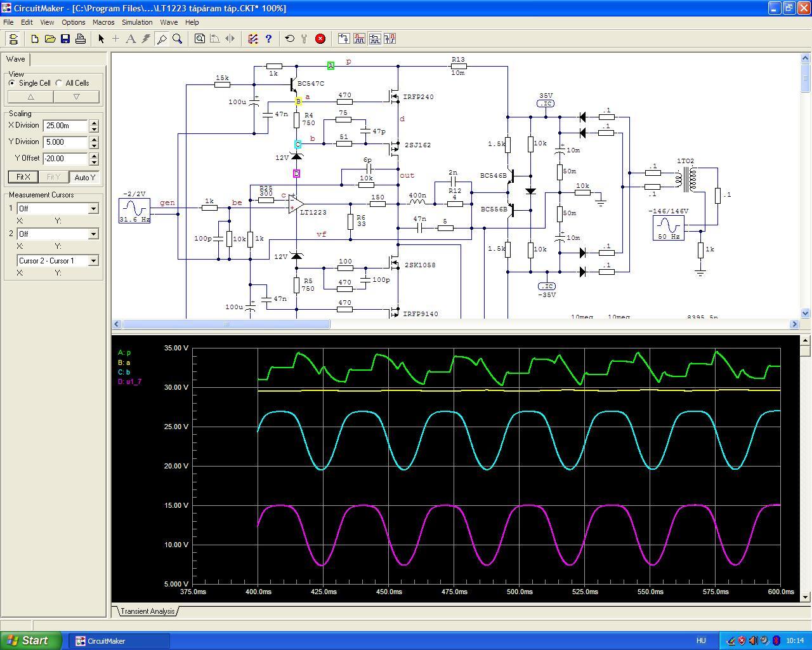Viewport: 812px width, 650px height.
Task: Click the Windows Start button
Action: pos(31,640)
